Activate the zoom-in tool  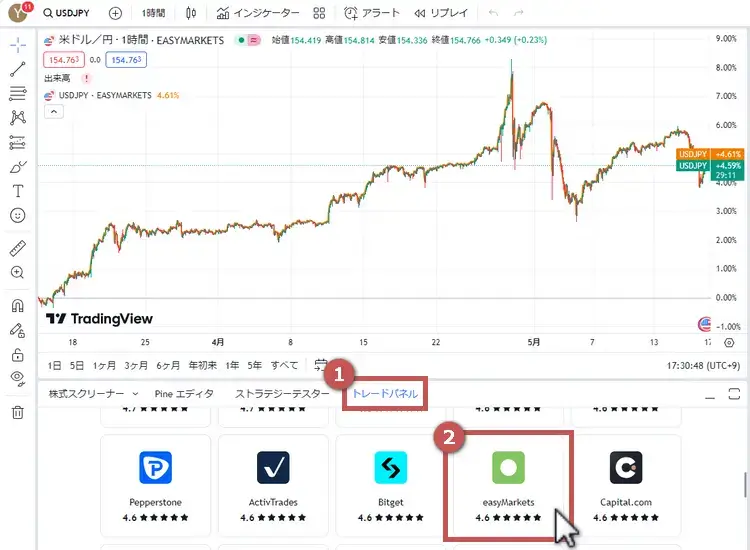tap(18, 273)
